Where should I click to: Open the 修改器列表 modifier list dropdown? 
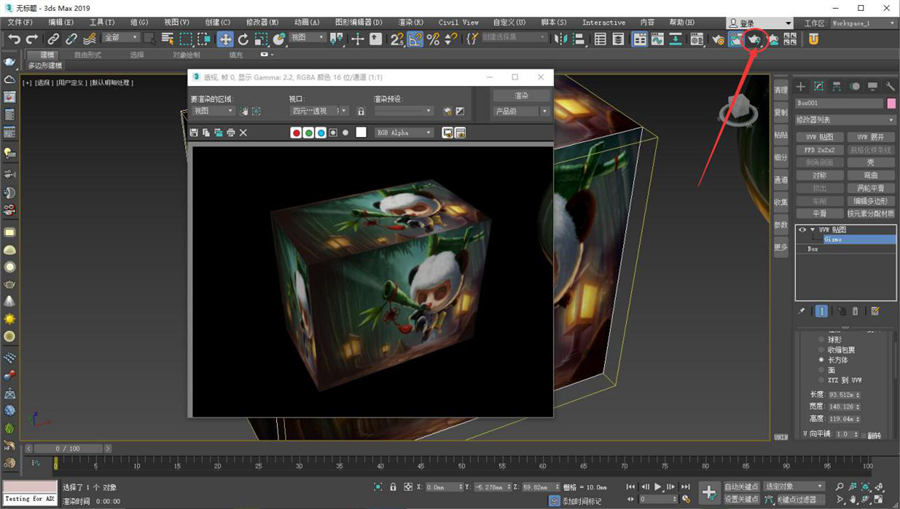pyautogui.click(x=845, y=120)
